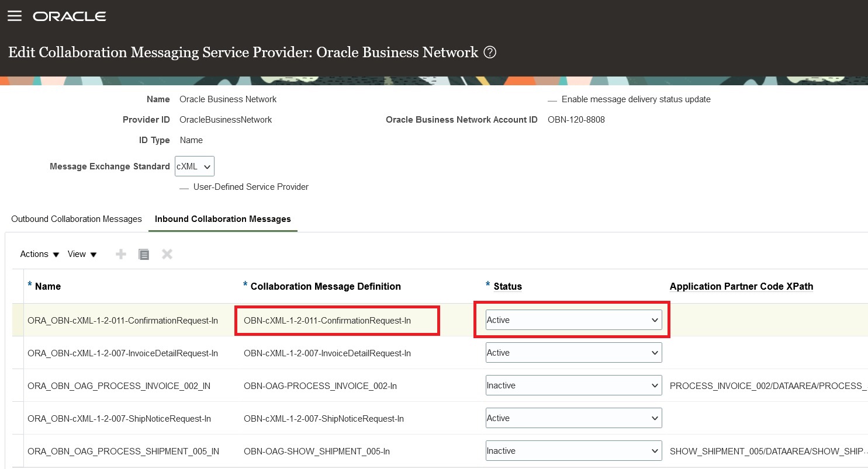The width and height of the screenshot is (868, 469).
Task: Click the duplicate row icon
Action: click(x=144, y=254)
